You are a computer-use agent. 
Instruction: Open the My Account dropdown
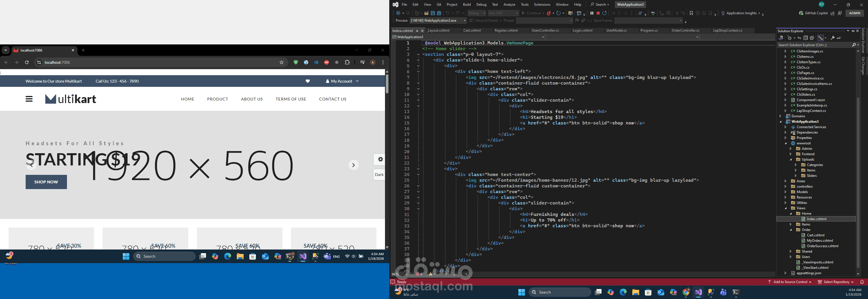pyautogui.click(x=342, y=81)
